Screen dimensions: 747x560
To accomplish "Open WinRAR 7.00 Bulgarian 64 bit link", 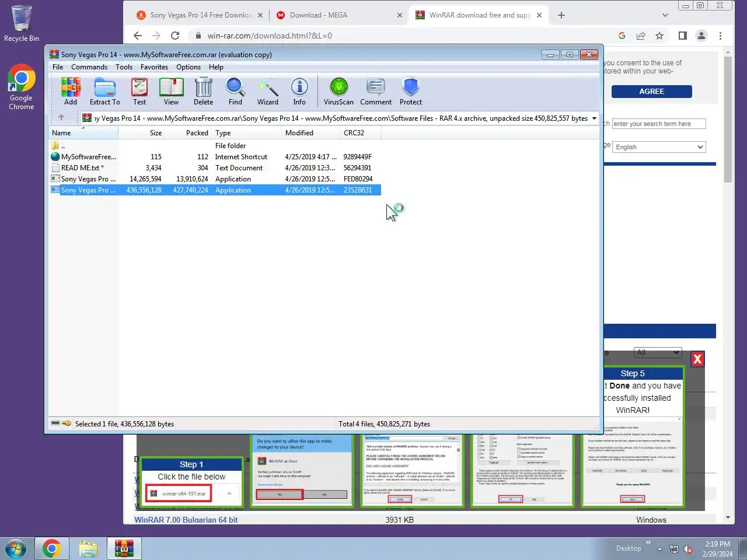I will [x=186, y=520].
